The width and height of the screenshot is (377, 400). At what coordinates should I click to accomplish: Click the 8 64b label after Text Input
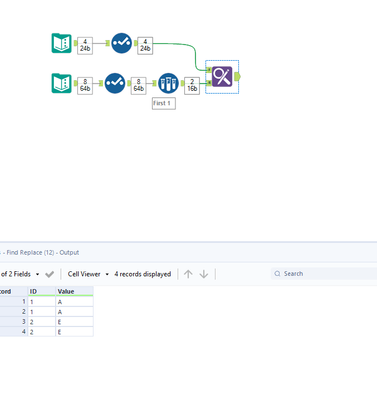[x=85, y=86]
